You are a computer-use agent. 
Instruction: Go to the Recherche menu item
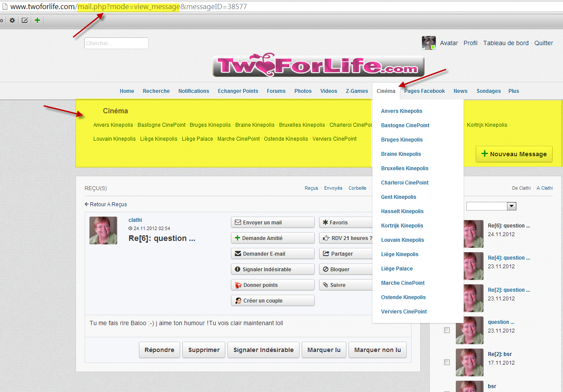point(156,91)
